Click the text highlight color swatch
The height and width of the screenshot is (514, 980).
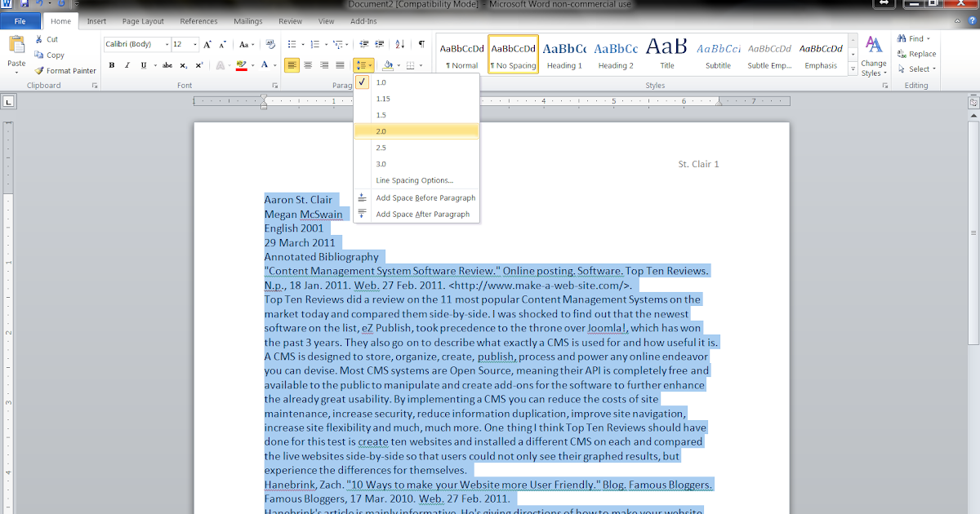click(x=241, y=65)
